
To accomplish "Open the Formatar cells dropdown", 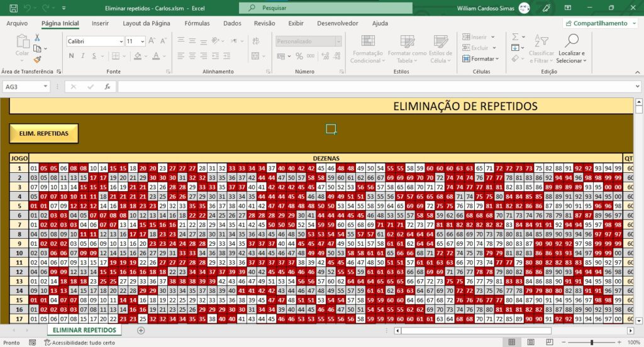I will coord(480,59).
